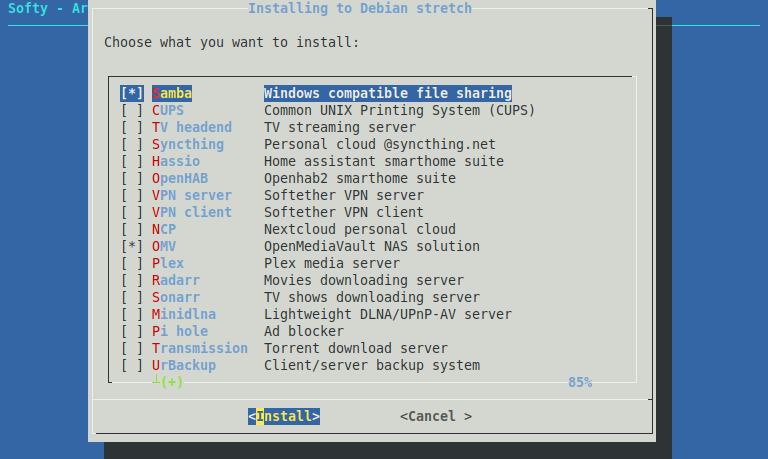Check the NCP checkbox

(x=132, y=229)
